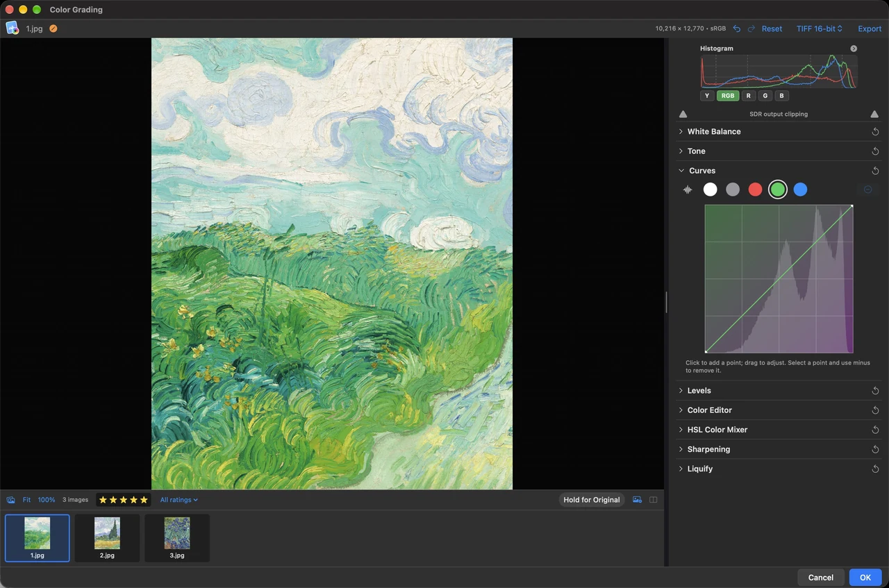
Task: Open the All ratings filter dropdown
Action: (179, 500)
